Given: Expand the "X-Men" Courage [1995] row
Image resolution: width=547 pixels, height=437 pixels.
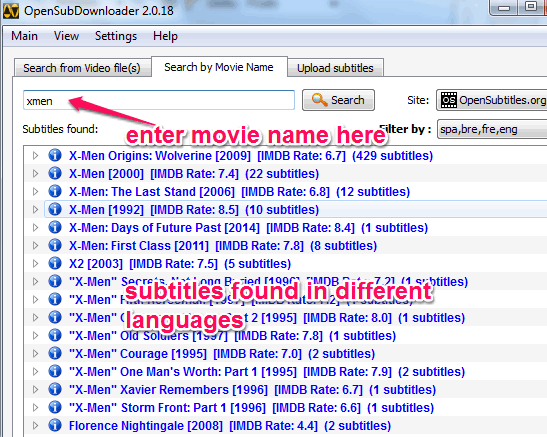Looking at the screenshot, I should pyautogui.click(x=35, y=354).
